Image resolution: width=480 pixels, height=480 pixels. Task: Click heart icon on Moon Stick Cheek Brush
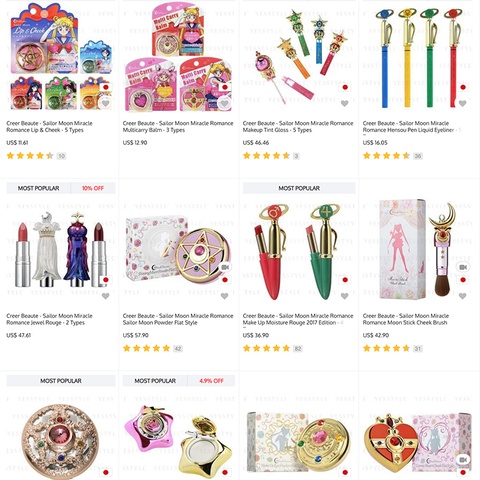pyautogui.click(x=462, y=296)
